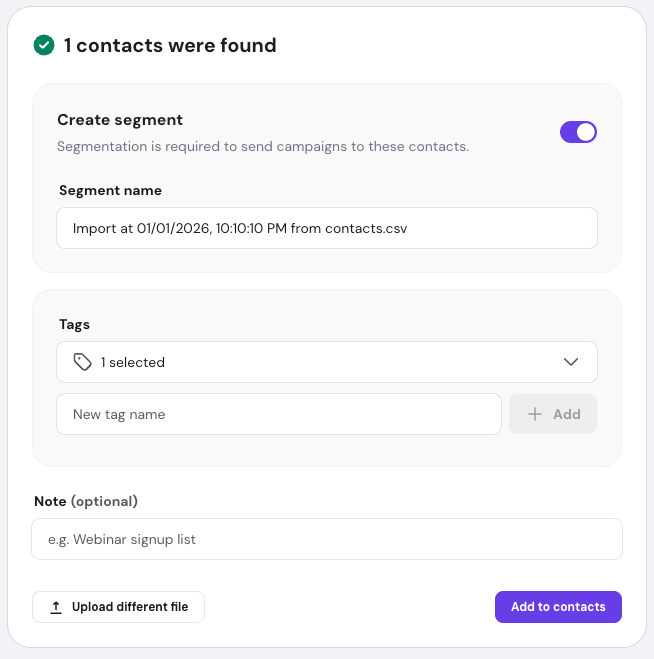Choose Upload different file
The width and height of the screenshot is (654, 659).
pyautogui.click(x=118, y=607)
